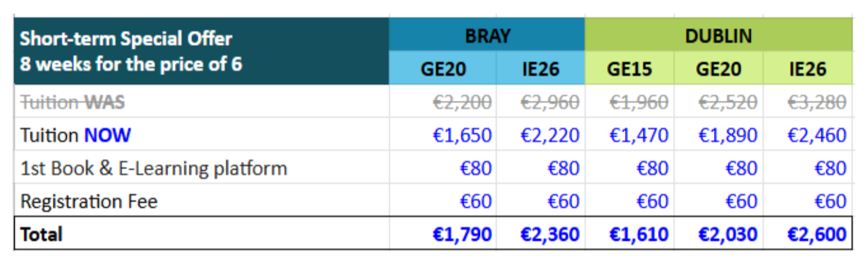
Task: Click the €2,030 total amount
Action: coord(727,234)
